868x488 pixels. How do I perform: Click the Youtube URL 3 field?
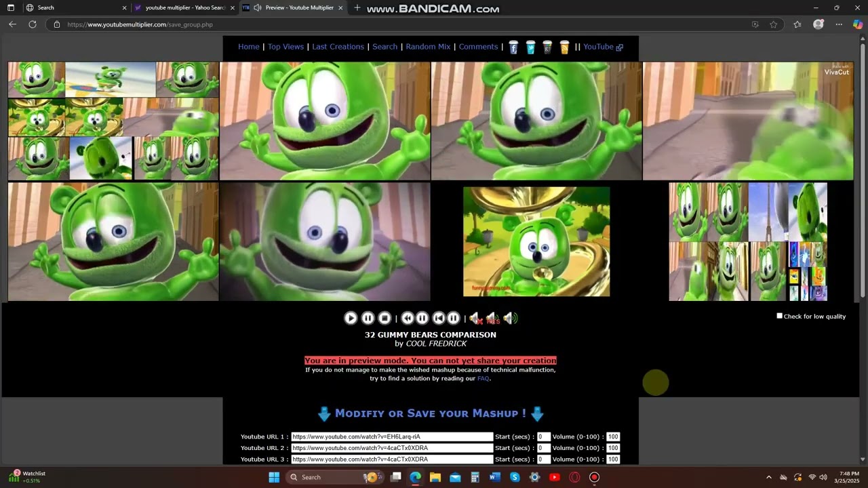click(392, 460)
